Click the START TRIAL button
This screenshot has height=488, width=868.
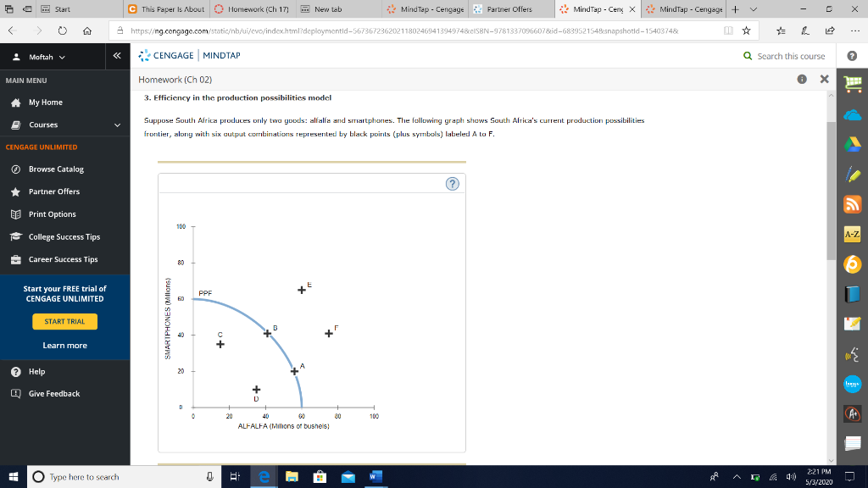tap(64, 321)
